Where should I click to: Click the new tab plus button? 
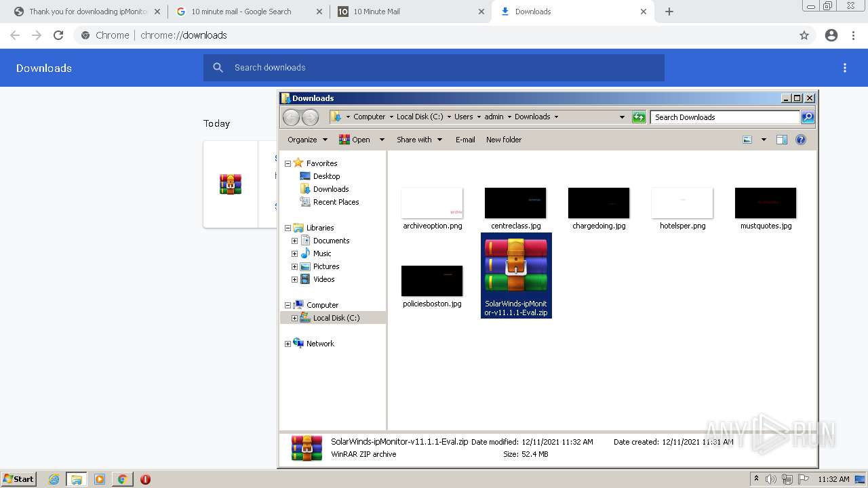click(x=669, y=12)
